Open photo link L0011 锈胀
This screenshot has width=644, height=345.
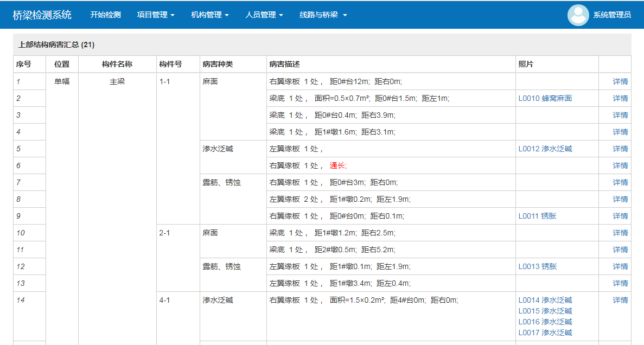[x=537, y=216]
